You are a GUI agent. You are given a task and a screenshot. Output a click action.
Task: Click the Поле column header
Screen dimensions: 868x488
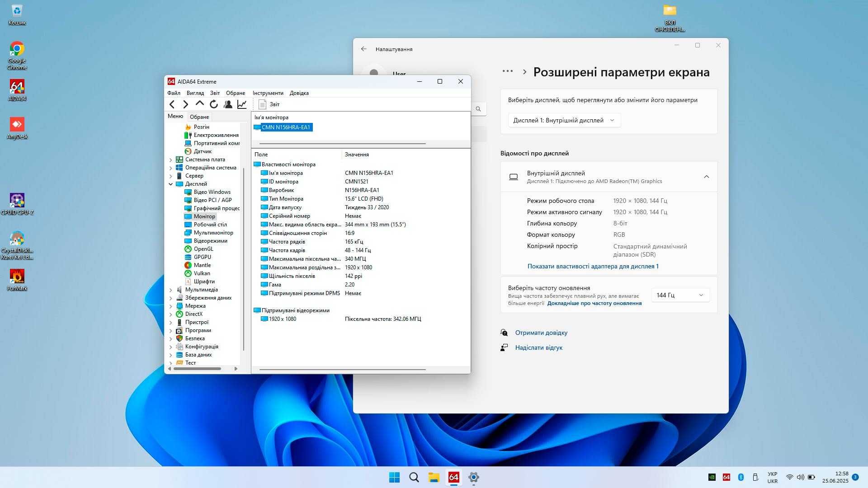297,155
